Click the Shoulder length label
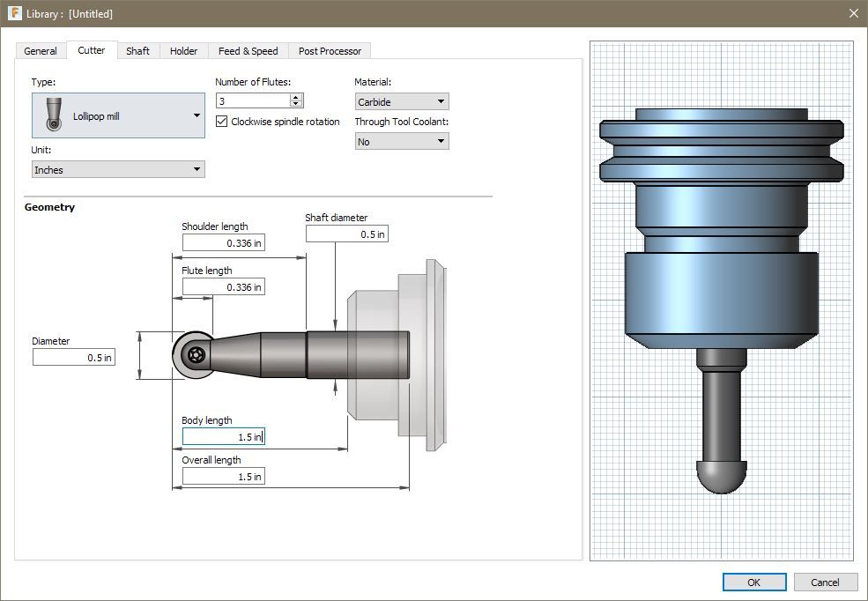This screenshot has width=868, height=601. pyautogui.click(x=215, y=226)
